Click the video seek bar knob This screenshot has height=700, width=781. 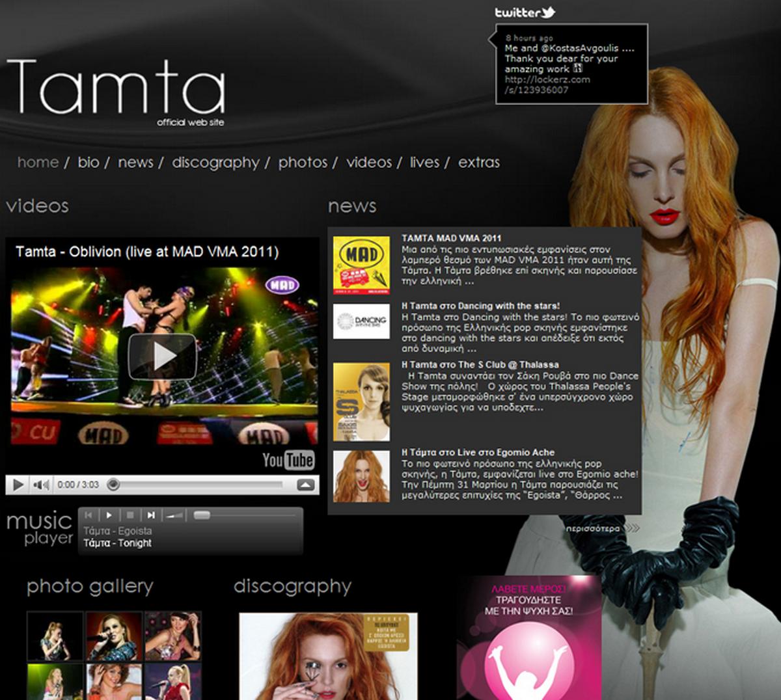tap(113, 484)
